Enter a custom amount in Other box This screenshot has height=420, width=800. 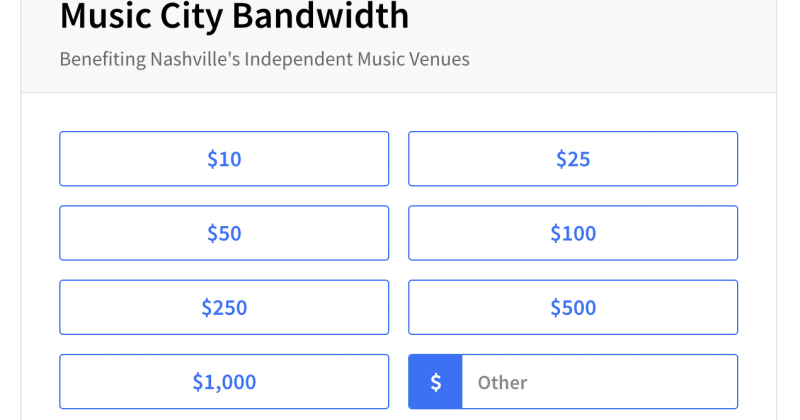[x=598, y=382]
